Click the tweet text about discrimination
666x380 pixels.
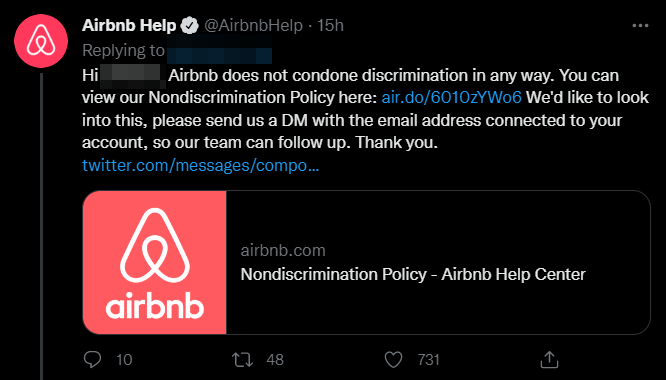click(x=365, y=109)
